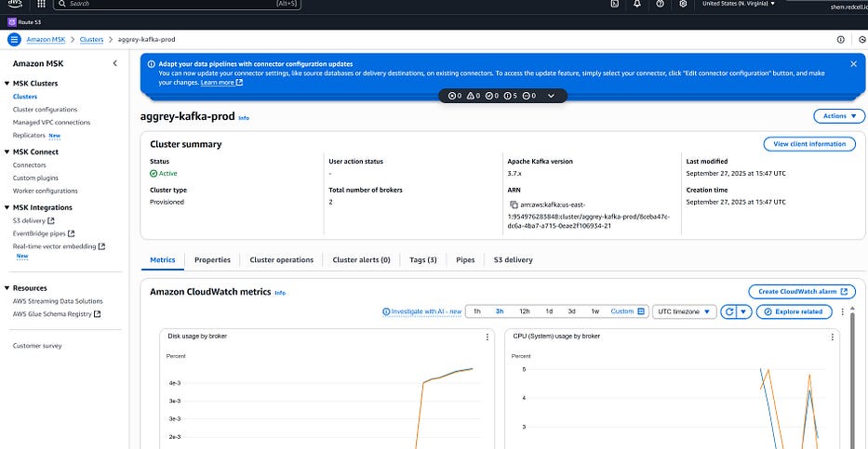The image size is (868, 449).
Task: Open the help question mark icon
Action: click(x=660, y=4)
